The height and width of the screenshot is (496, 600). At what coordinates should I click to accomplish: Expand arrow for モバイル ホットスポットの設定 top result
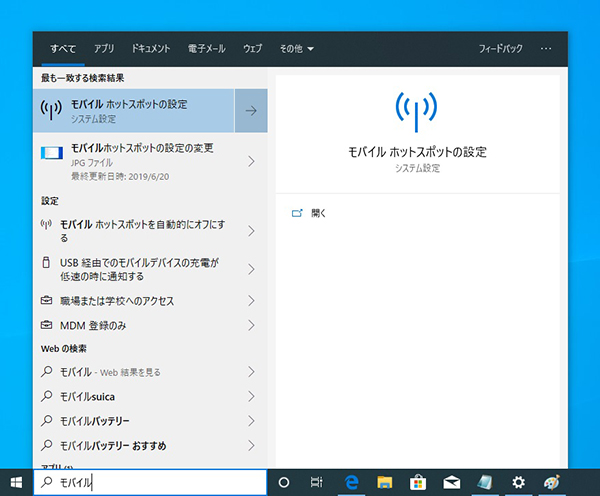tap(250, 110)
